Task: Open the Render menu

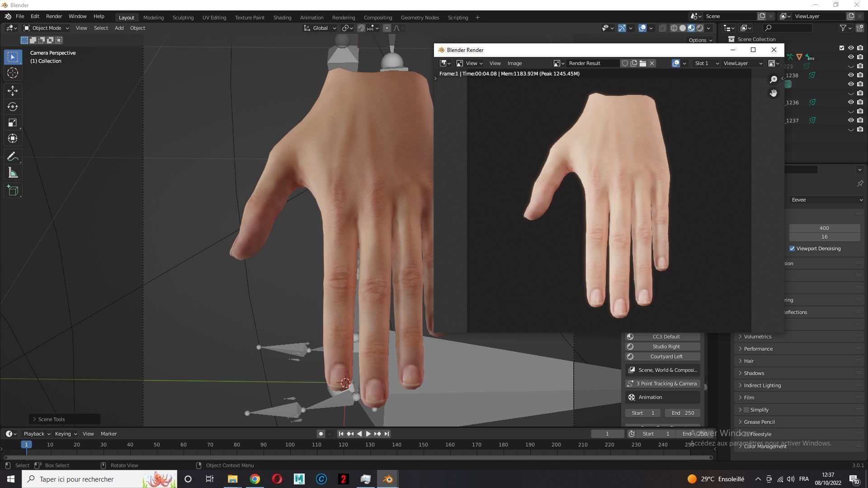Action: click(x=54, y=16)
